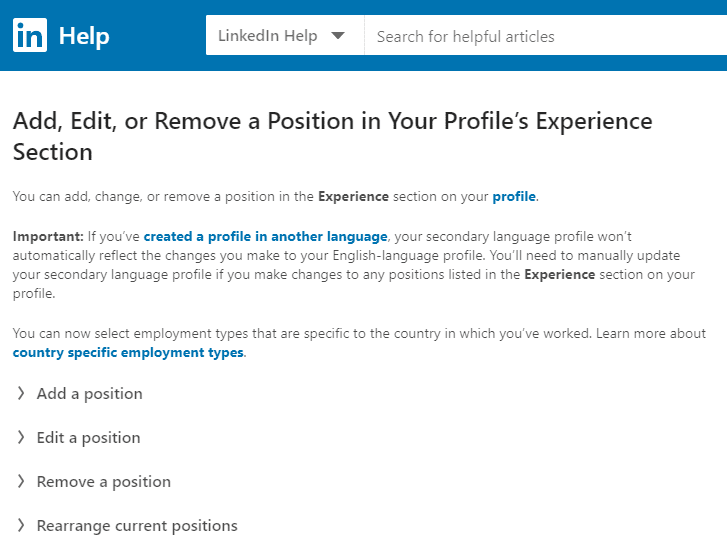Click the LinkedIn 'in' logo icon
The width and height of the screenshot is (727, 554).
[x=30, y=35]
